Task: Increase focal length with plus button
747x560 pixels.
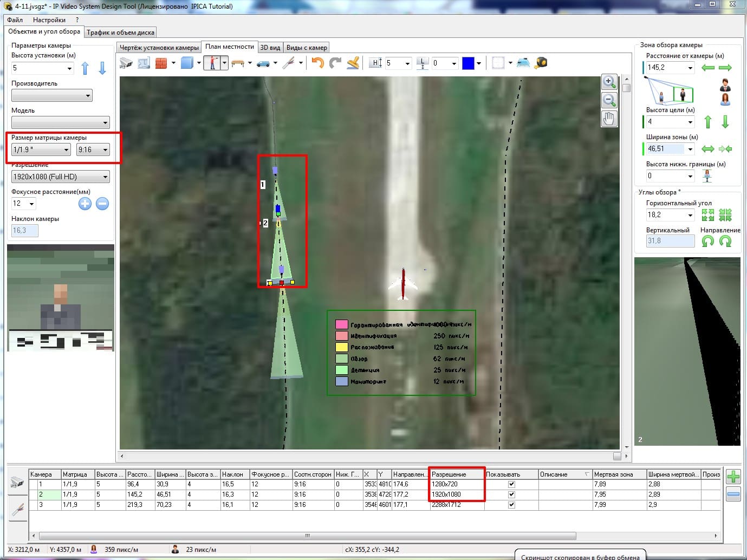Action: click(x=85, y=204)
